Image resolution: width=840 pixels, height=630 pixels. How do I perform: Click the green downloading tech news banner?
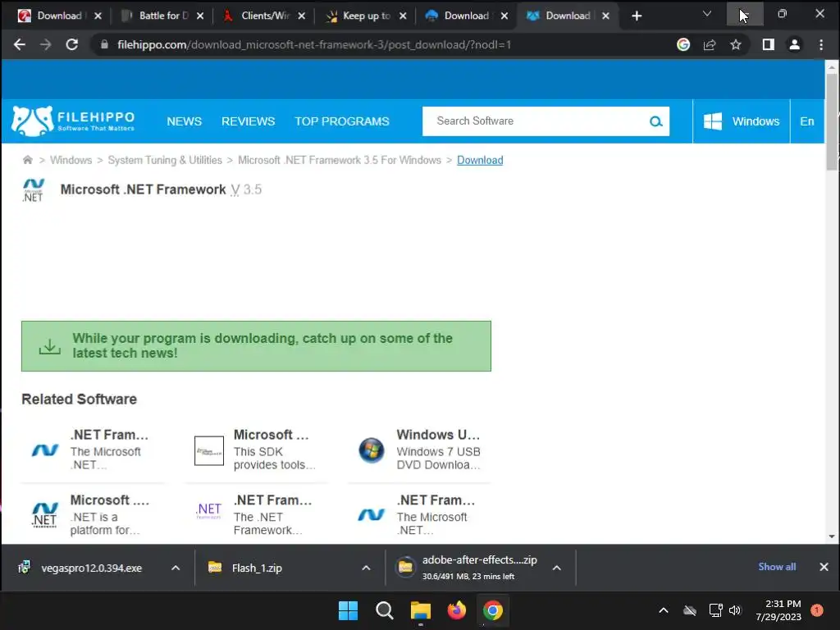tap(256, 346)
